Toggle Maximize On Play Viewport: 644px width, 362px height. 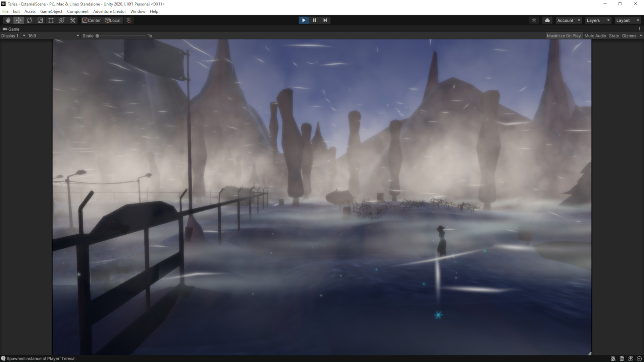pos(563,36)
